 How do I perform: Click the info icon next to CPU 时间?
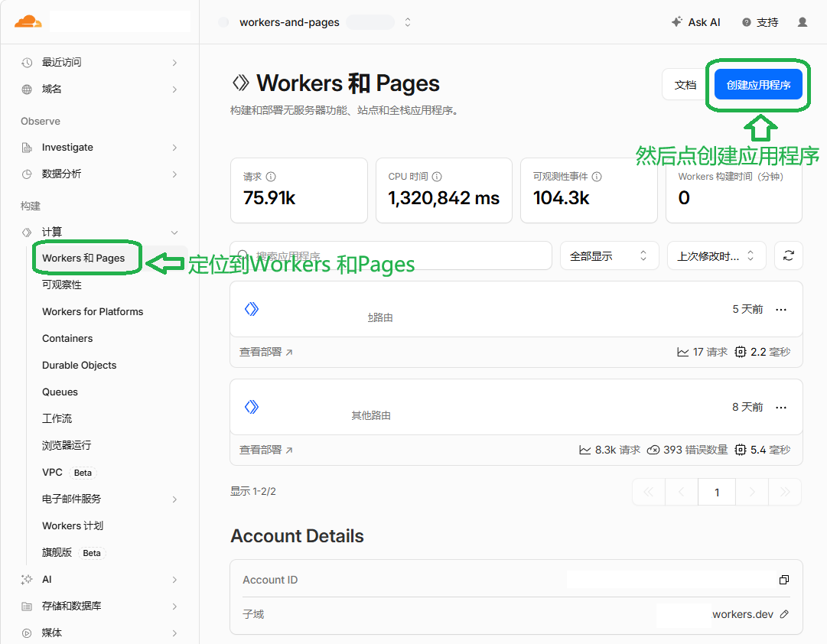(437, 177)
